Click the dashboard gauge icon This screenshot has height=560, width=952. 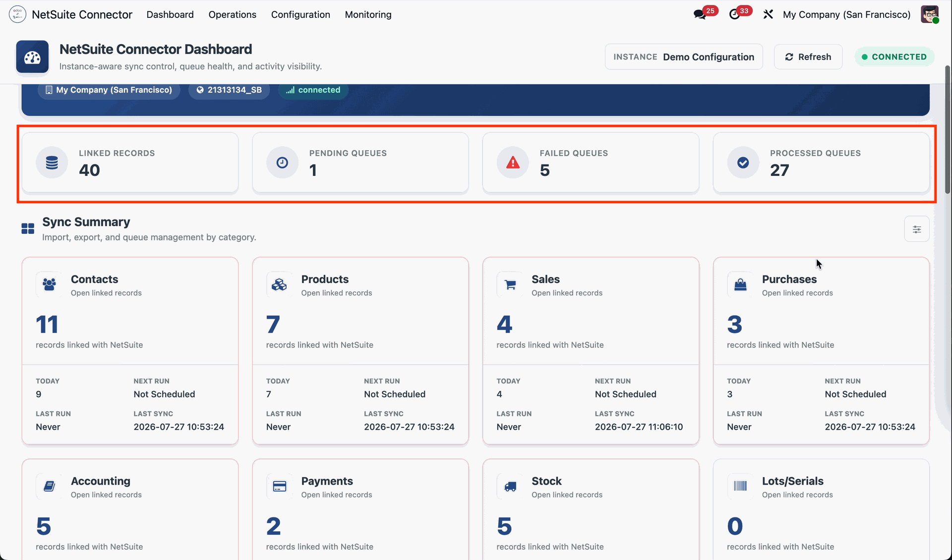point(32,57)
